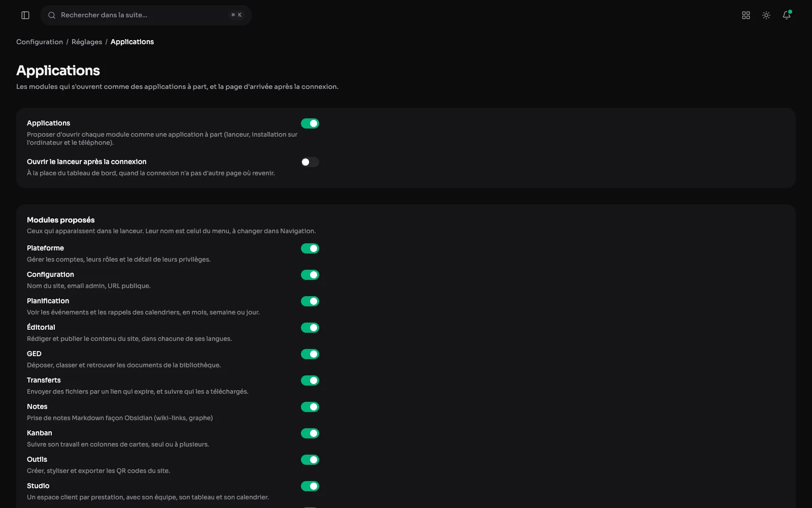This screenshot has height=508, width=812.
Task: Toggle the sidebar panel icon
Action: [x=25, y=15]
